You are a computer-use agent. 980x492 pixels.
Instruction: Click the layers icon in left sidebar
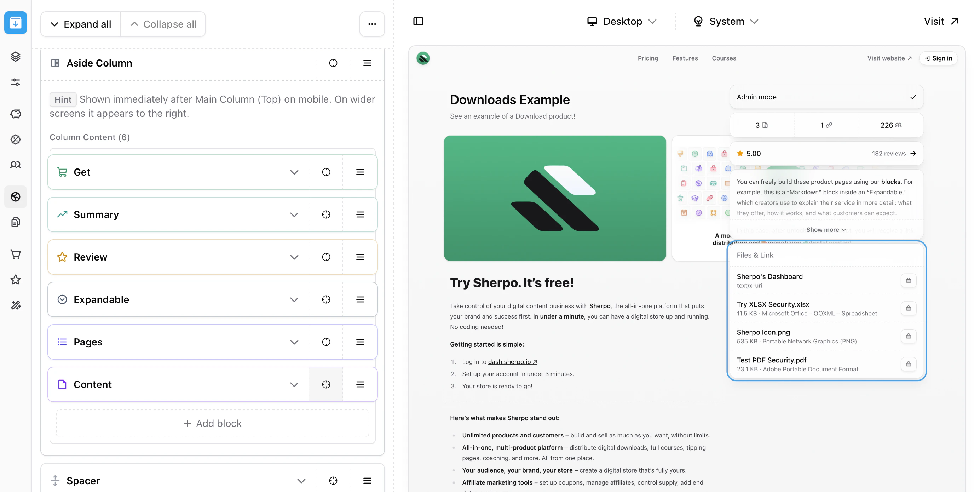tap(15, 57)
